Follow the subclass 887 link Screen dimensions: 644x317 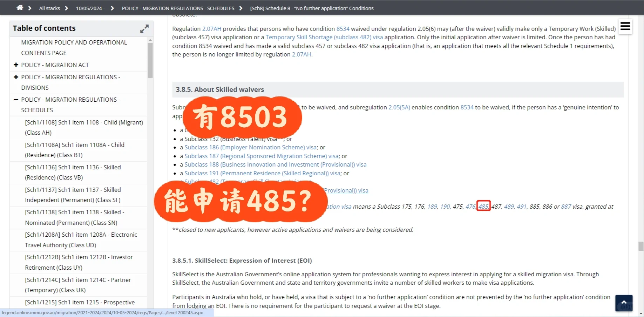coord(566,207)
